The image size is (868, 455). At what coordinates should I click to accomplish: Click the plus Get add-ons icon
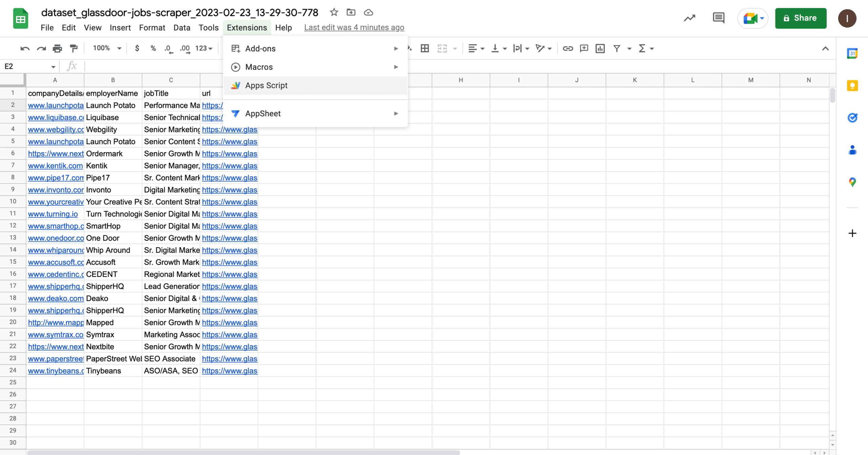(852, 233)
